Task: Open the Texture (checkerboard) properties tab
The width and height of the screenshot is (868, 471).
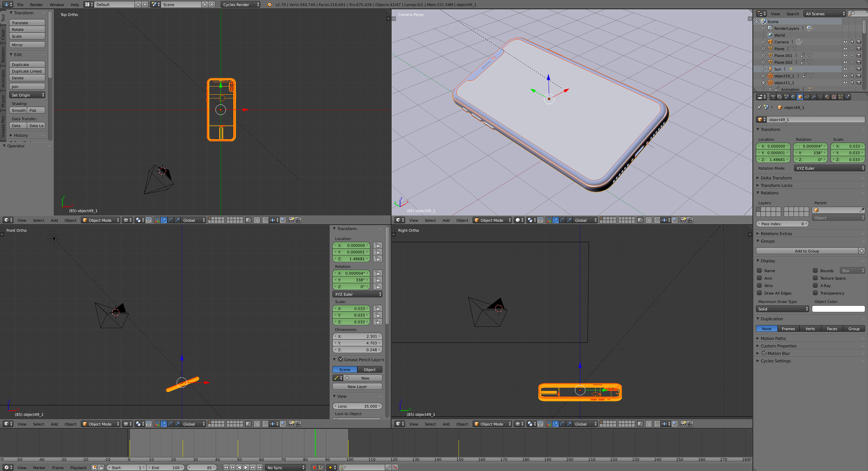Action: pos(834,97)
